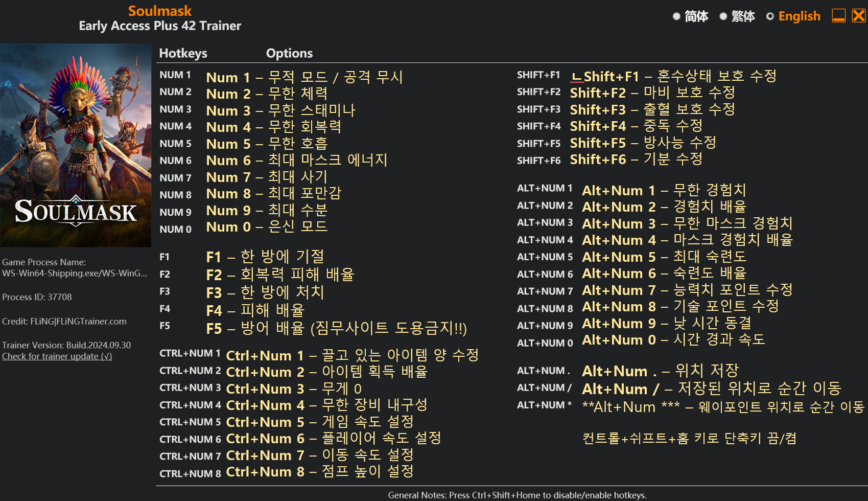
Task: Minimize the trainer window
Action: 839,15
